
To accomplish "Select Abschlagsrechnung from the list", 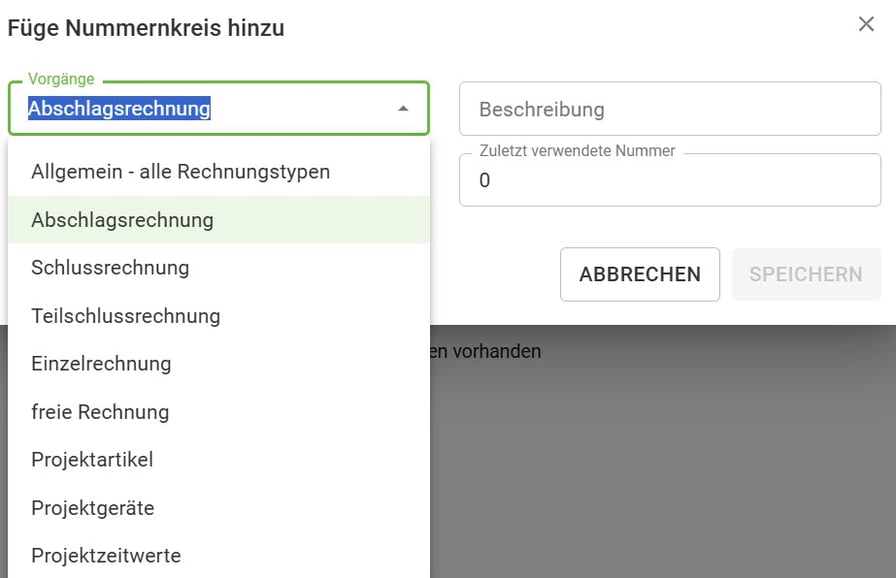I will [x=120, y=219].
